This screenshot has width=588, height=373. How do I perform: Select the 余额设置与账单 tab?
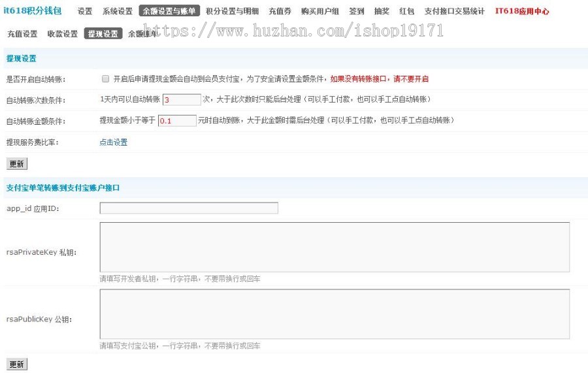169,11
